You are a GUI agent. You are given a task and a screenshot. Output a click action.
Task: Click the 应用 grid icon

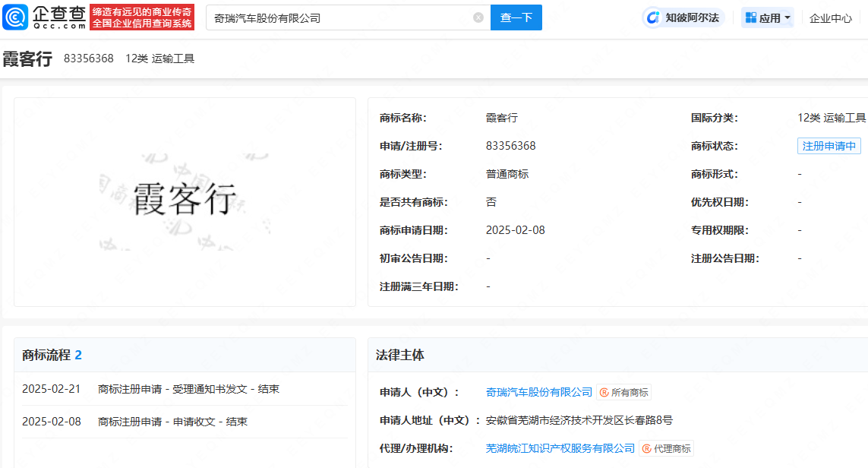tap(750, 17)
